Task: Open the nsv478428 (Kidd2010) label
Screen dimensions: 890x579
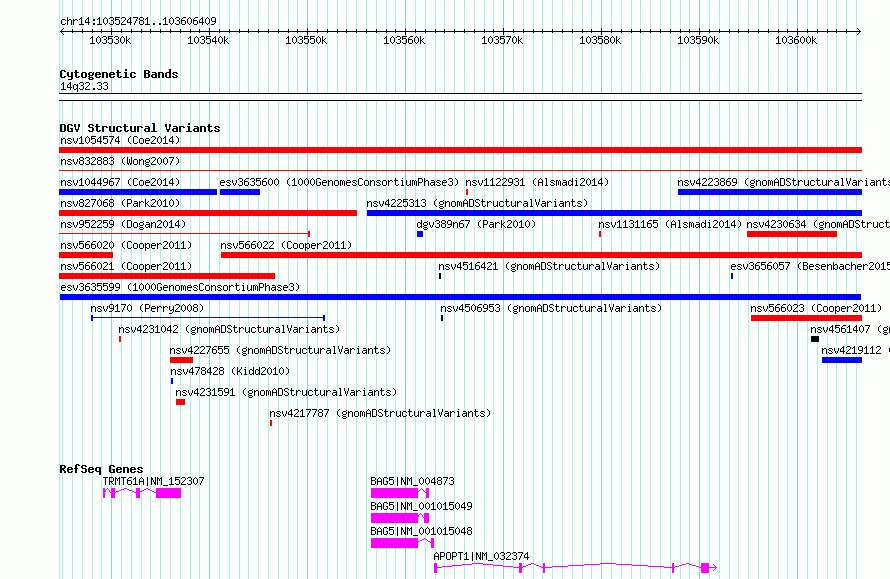Action: tap(230, 371)
